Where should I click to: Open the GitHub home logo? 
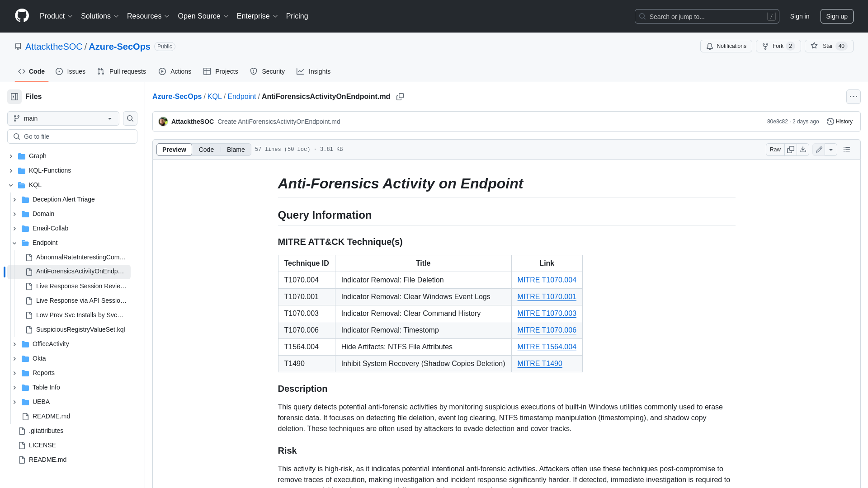point(22,16)
